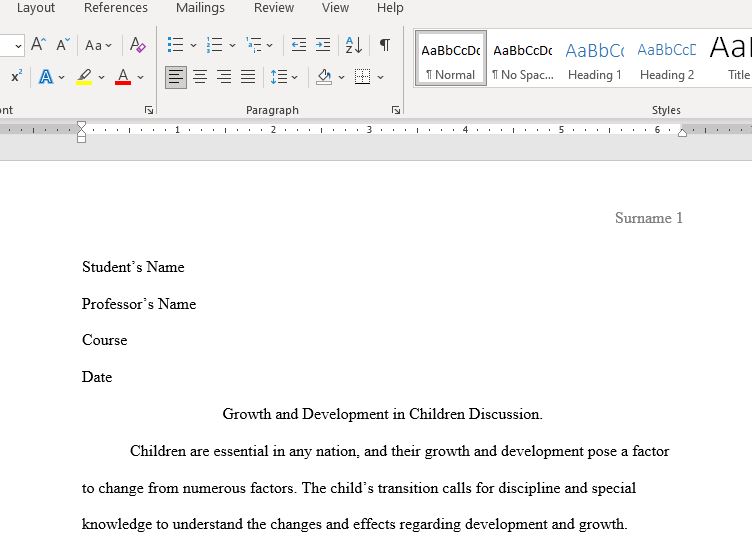Viewport: 752px width, 541px height.
Task: Click the ruler at the 3-inch mark
Action: [x=369, y=129]
